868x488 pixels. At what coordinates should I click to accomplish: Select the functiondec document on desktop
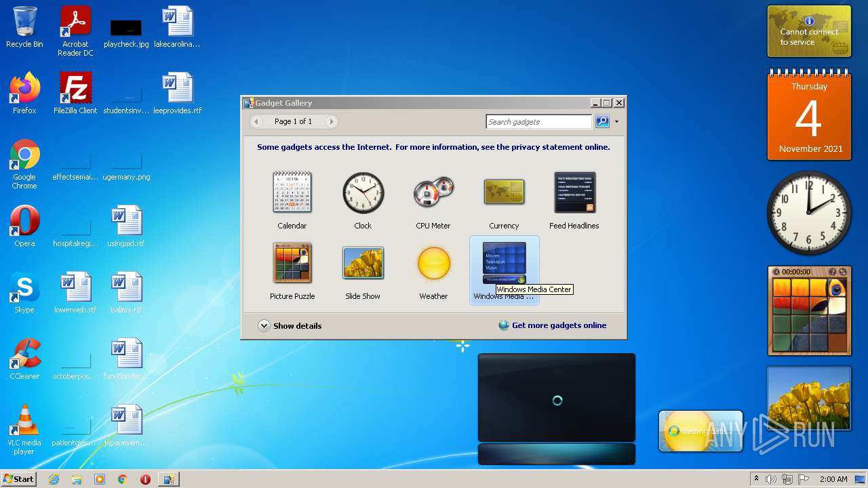pos(126,359)
